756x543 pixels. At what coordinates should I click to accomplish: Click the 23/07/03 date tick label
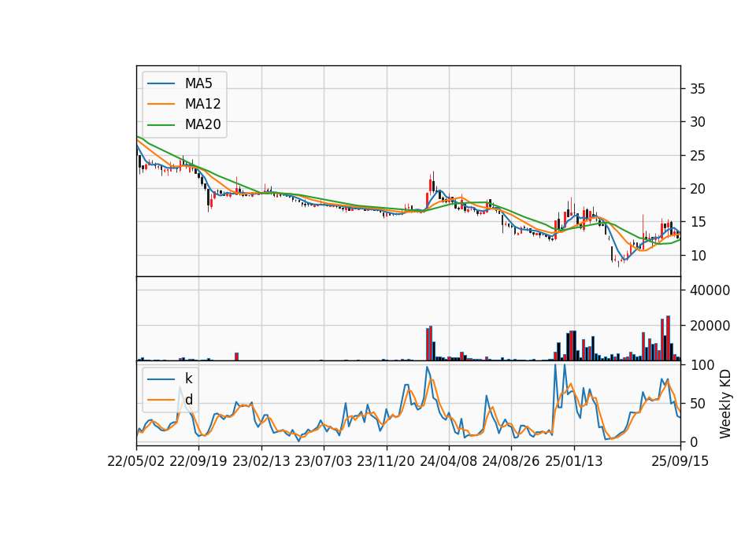323,461
